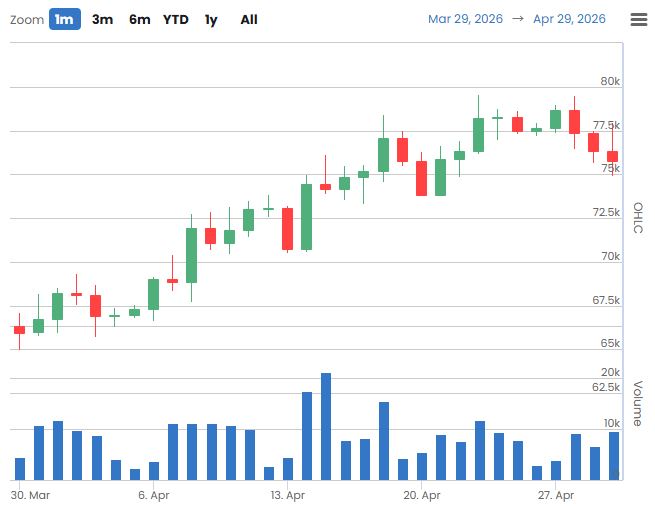655x507 pixels.
Task: Show All data range
Action: 249,19
